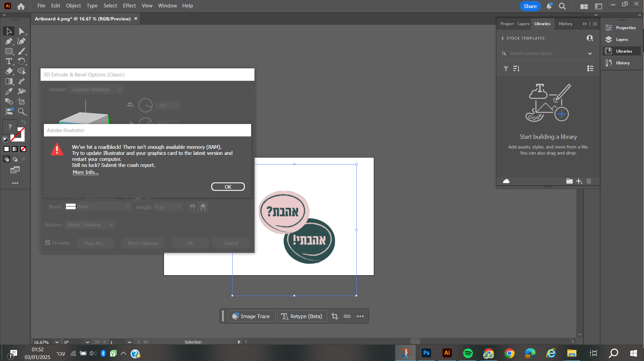Image resolution: width=644 pixels, height=361 pixels.
Task: Open more options in the contextual task bar
Action: point(360,316)
